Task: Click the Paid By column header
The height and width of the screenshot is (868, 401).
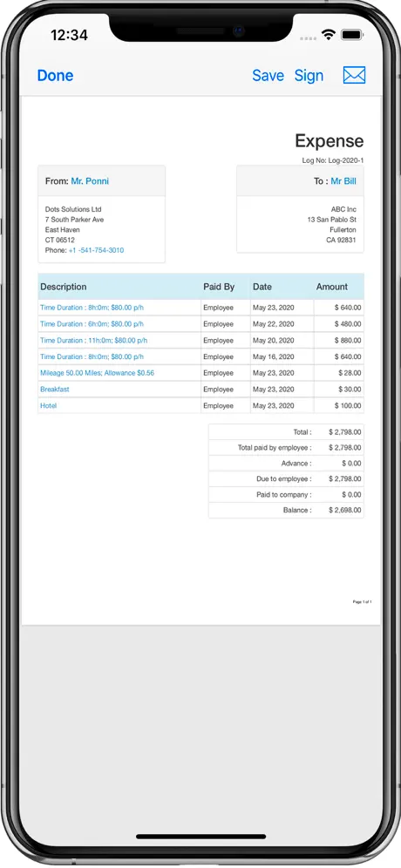Action: pos(219,287)
